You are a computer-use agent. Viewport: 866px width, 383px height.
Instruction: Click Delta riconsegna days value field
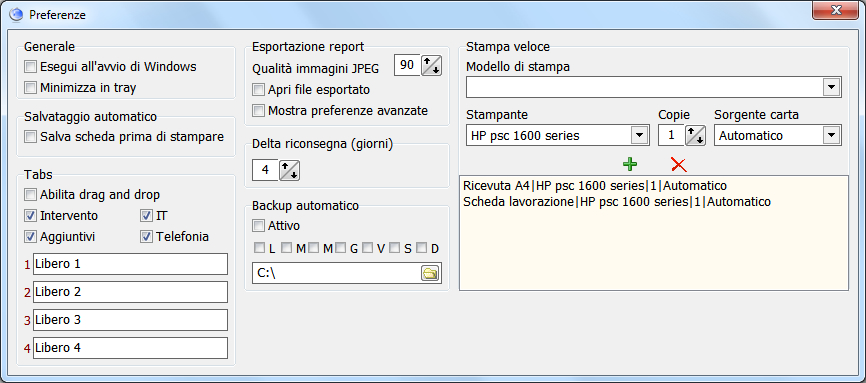(x=265, y=170)
